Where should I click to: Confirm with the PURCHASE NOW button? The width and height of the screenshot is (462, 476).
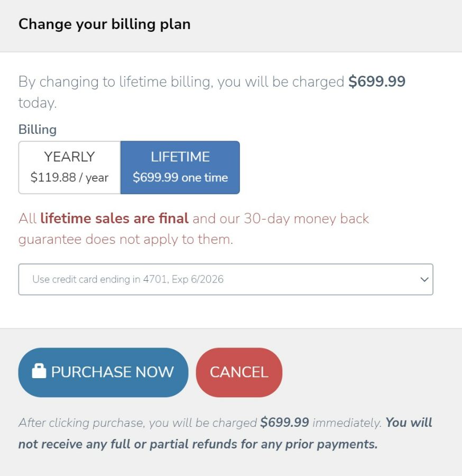coord(103,372)
